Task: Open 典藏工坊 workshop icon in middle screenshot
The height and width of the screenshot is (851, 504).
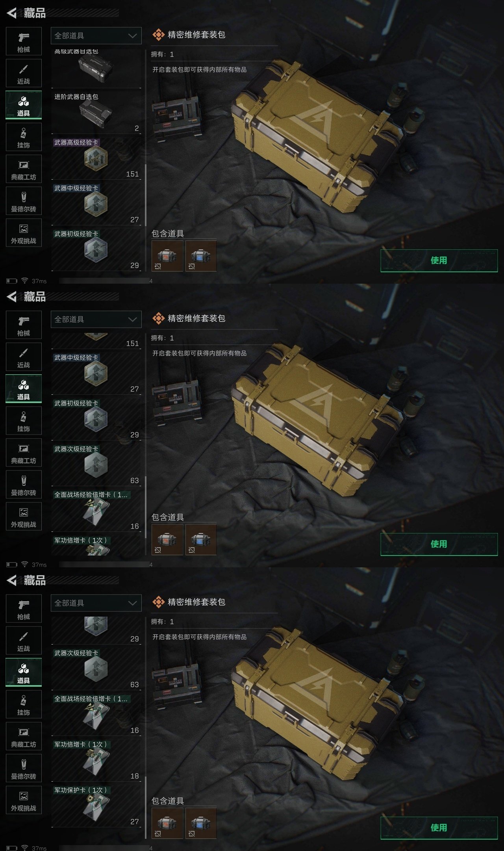Action: pyautogui.click(x=24, y=452)
